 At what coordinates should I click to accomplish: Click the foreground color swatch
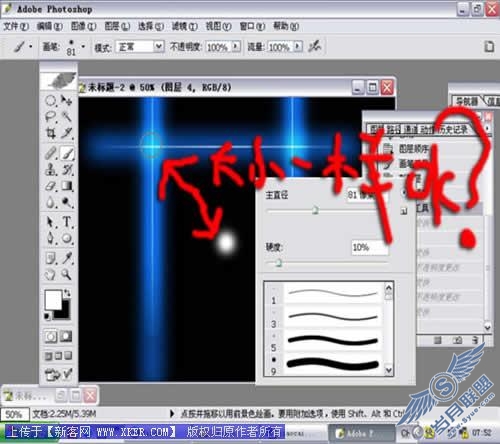(x=54, y=299)
